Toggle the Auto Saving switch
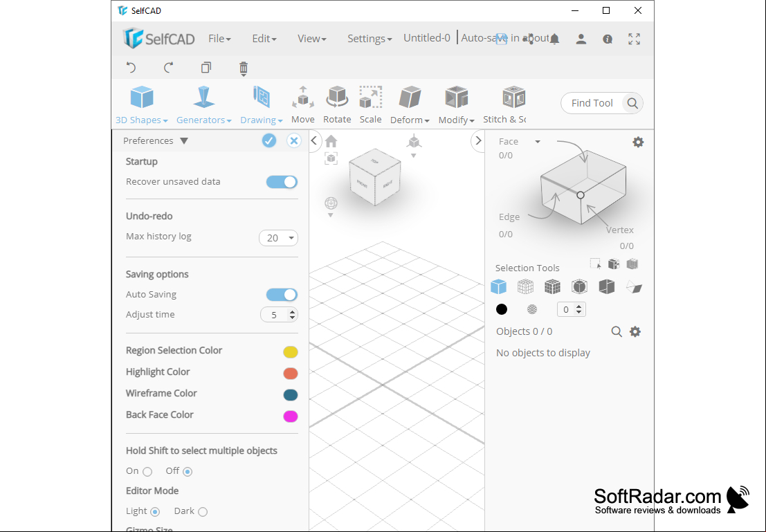The image size is (766, 532). pos(282,295)
